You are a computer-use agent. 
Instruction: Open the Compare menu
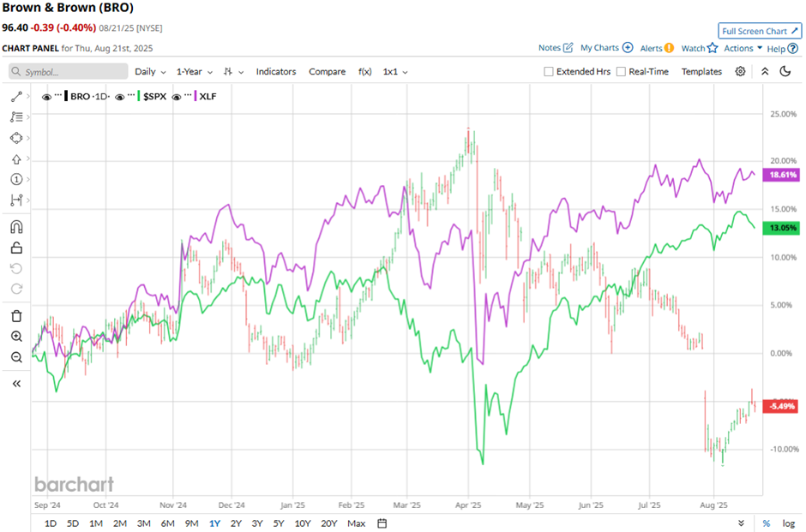[327, 71]
